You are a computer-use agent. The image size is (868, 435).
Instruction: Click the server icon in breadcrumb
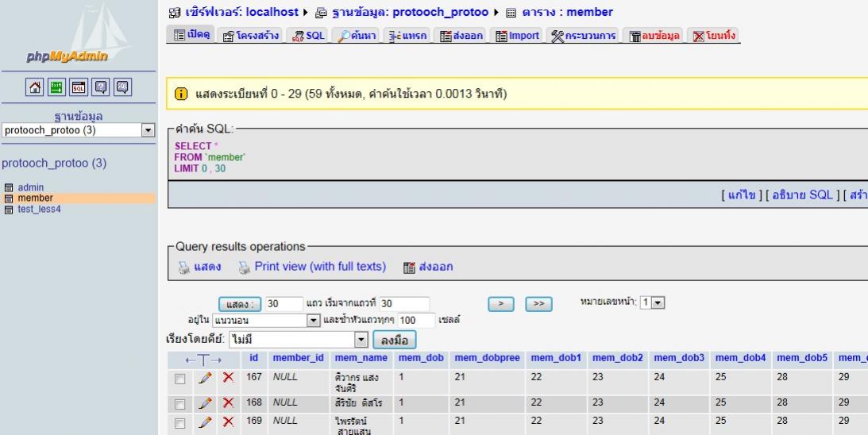click(175, 12)
